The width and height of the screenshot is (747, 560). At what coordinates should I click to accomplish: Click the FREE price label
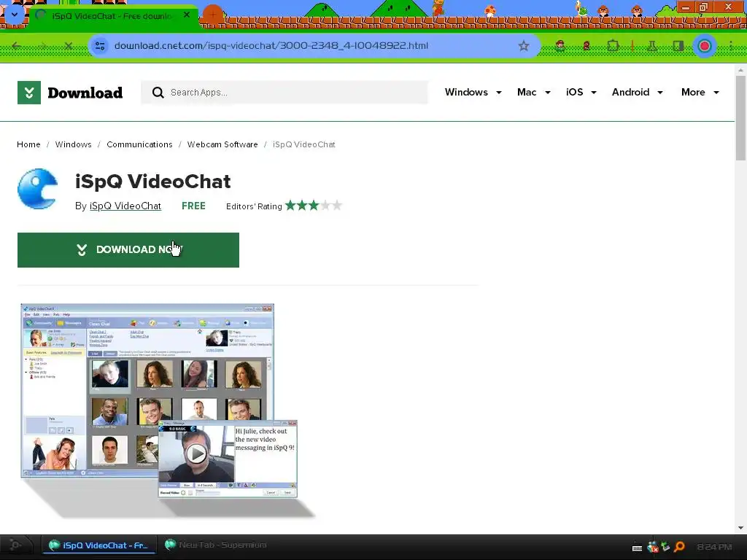point(193,206)
